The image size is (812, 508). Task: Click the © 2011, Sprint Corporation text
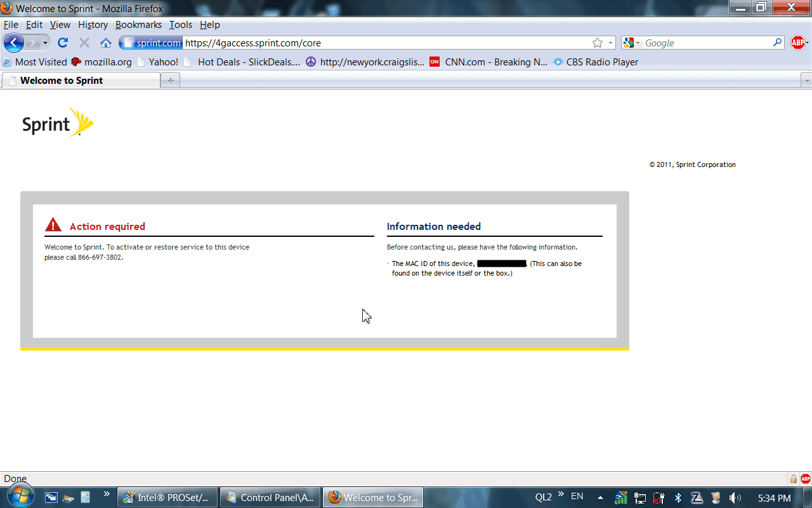(693, 164)
